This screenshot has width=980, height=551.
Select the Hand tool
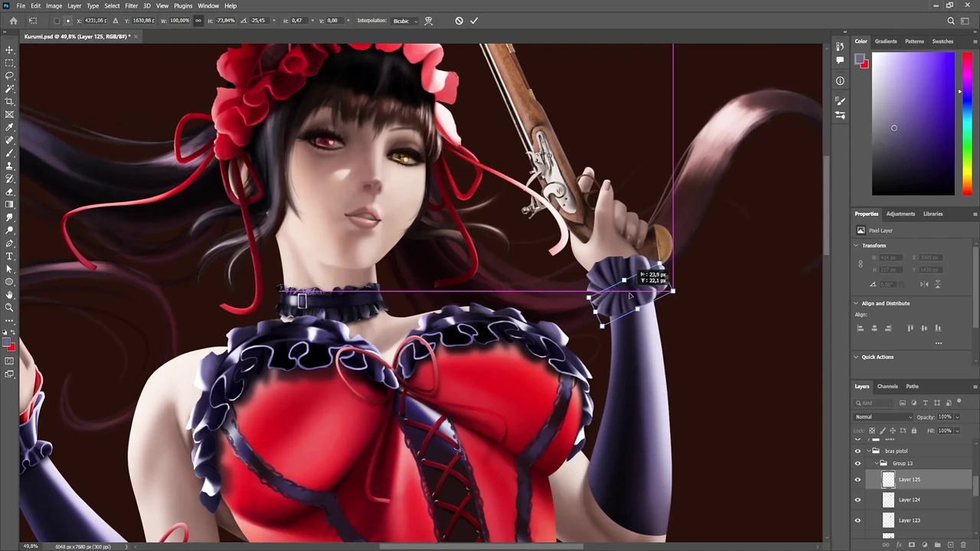[9, 295]
